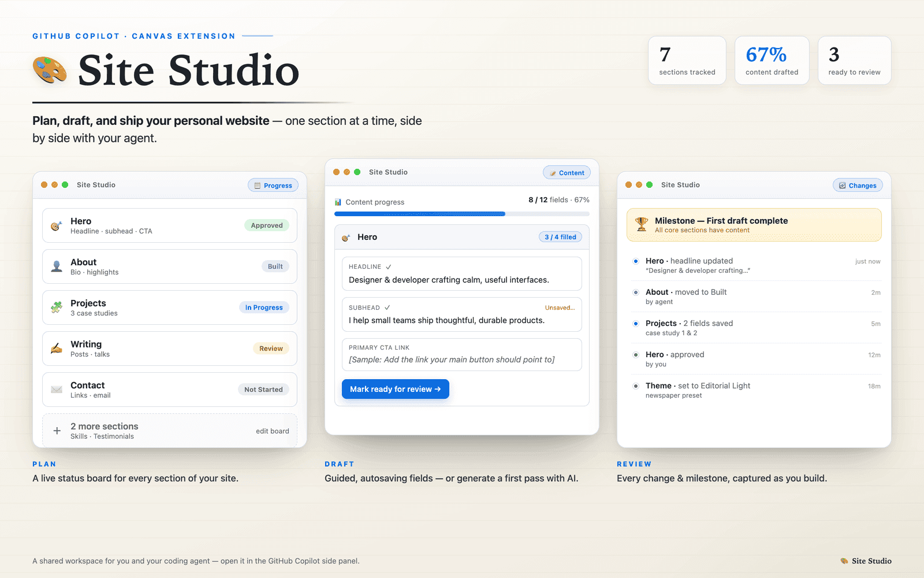The width and height of the screenshot is (924, 578).
Task: Click the About person silhouette icon
Action: click(x=57, y=266)
